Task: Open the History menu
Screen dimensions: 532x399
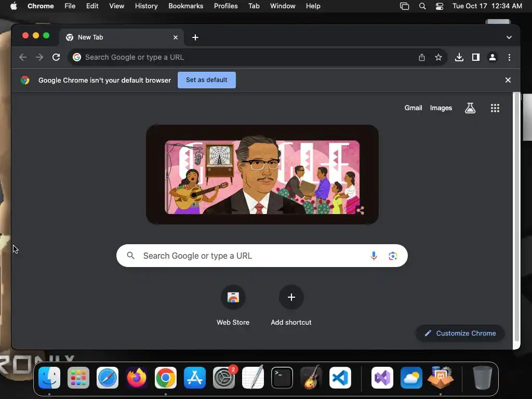Action: click(x=146, y=6)
